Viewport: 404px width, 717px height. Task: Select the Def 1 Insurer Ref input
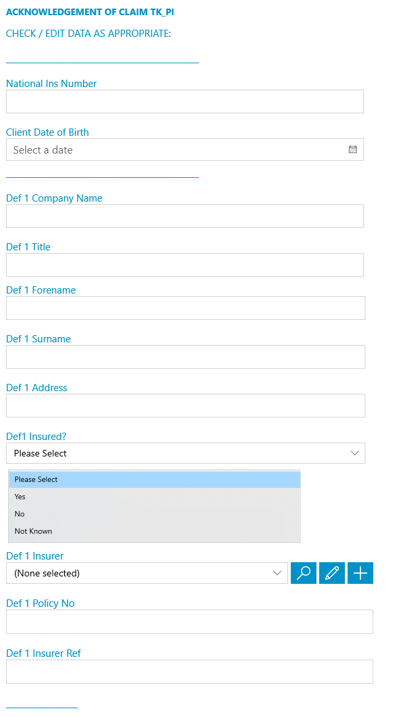click(189, 671)
